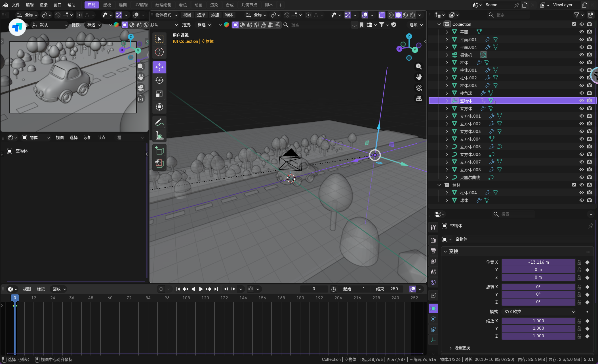Click the 位置 X value field

point(538,262)
